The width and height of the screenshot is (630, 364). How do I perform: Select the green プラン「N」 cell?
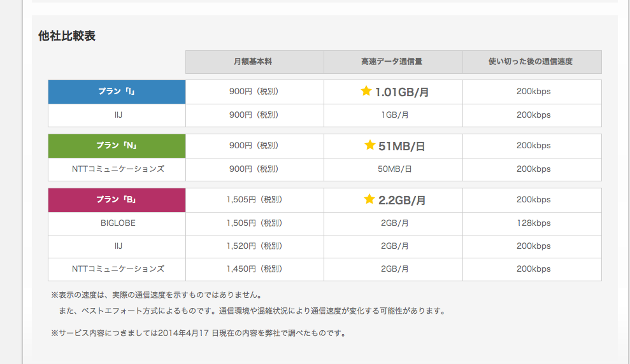click(x=117, y=146)
